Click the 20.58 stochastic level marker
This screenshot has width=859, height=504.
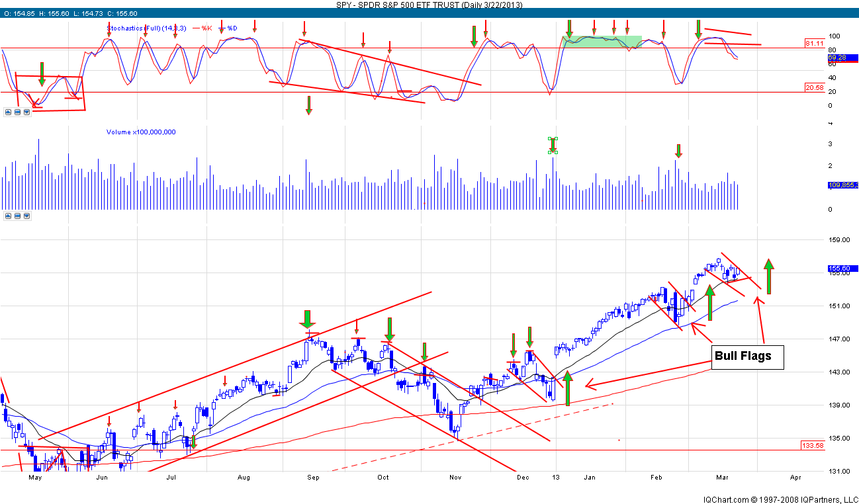click(814, 88)
